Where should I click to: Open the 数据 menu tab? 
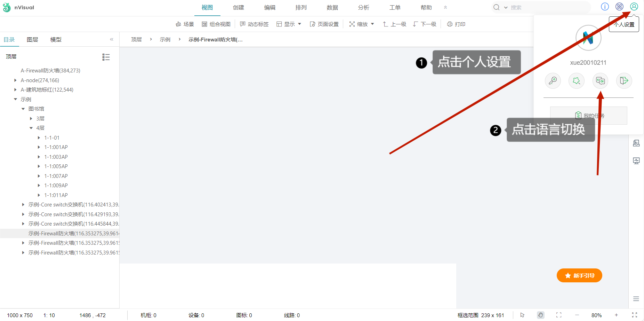[332, 8]
